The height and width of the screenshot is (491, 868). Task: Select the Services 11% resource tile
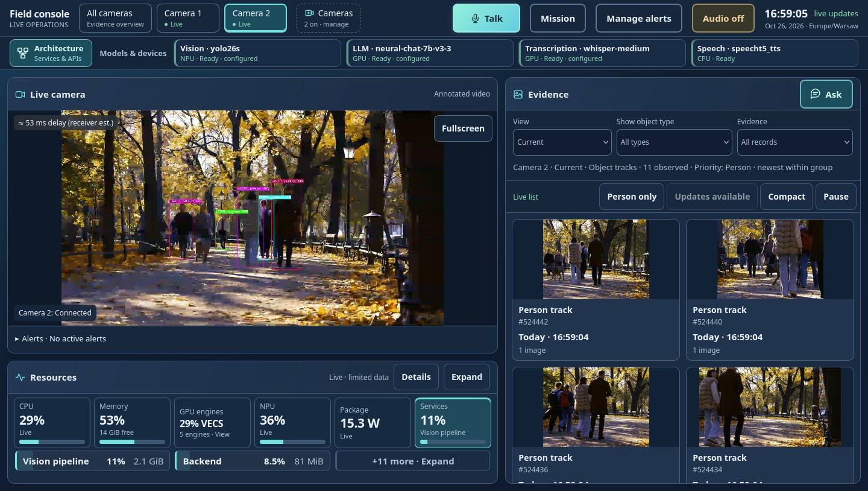coord(453,423)
